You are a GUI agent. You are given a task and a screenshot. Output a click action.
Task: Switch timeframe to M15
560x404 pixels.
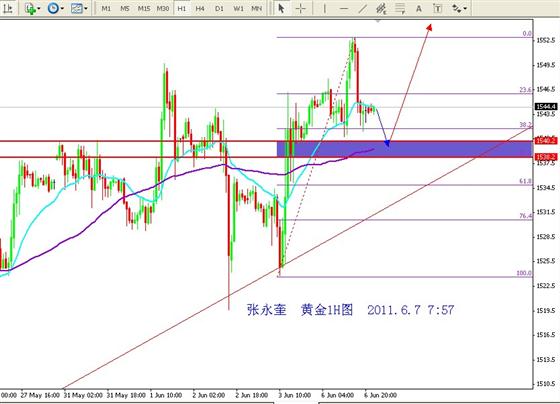click(x=144, y=8)
